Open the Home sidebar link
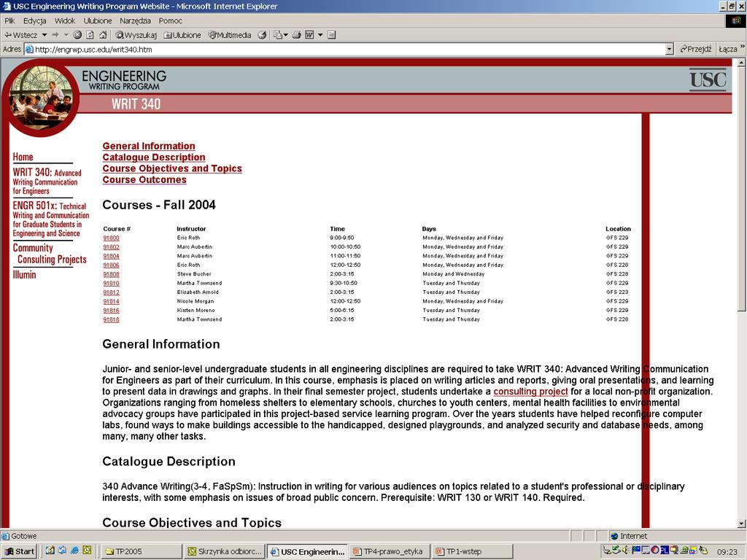Image resolution: width=747 pixels, height=560 pixels. pyautogui.click(x=23, y=157)
